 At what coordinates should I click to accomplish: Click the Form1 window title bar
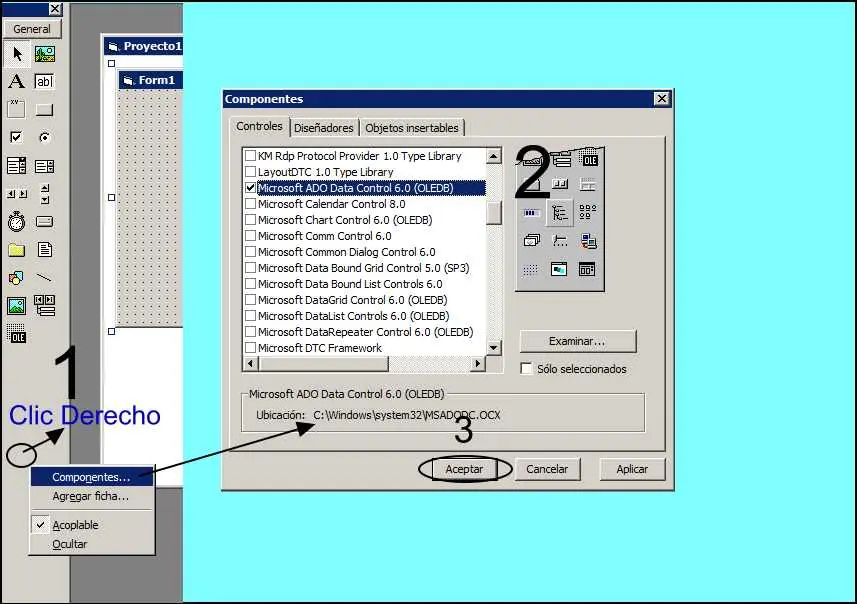point(151,80)
